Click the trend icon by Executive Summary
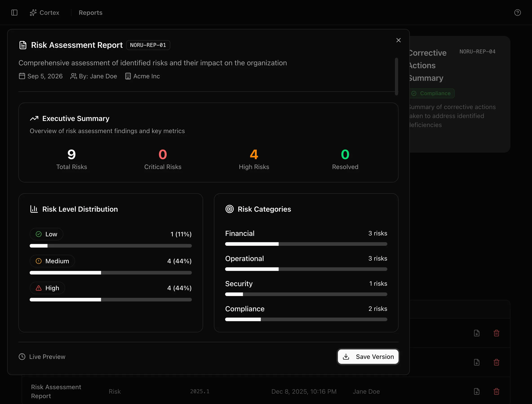 [34, 118]
